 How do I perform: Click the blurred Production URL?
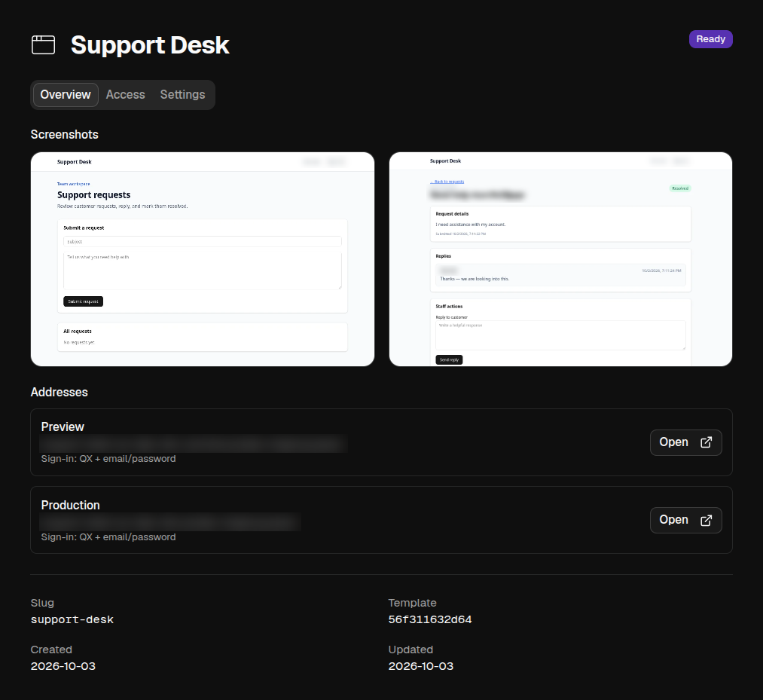coord(170,522)
